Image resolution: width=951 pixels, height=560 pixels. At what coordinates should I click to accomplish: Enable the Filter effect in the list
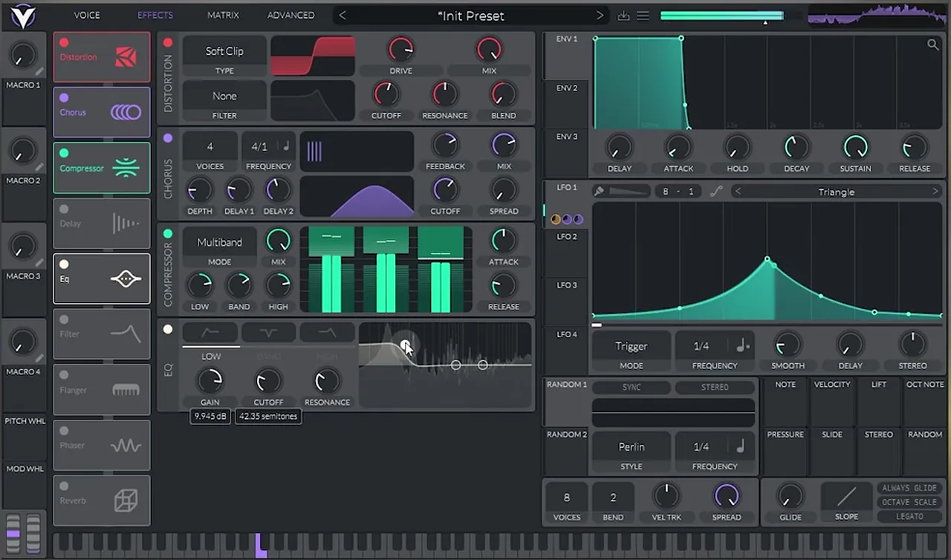(64, 320)
